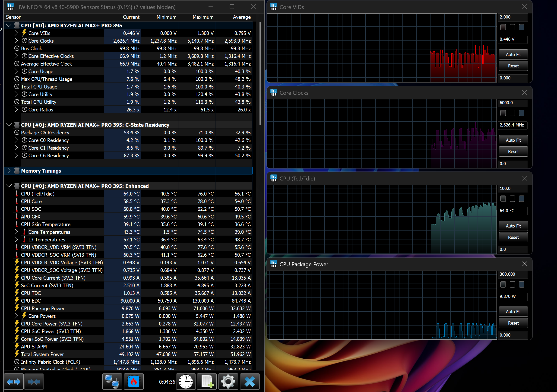Click the expand columns double-arrow button

click(x=14, y=382)
